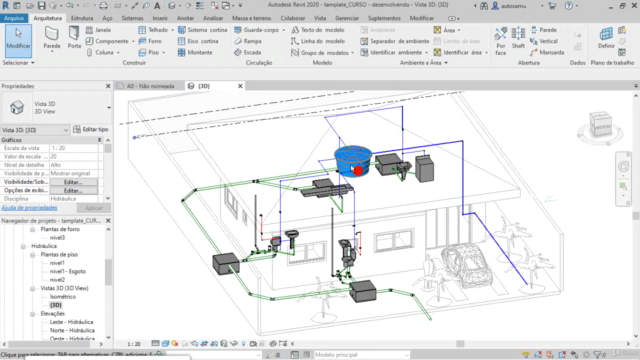Activate Sistema cortina tool
Screen dimensions: 640x360
point(203,30)
